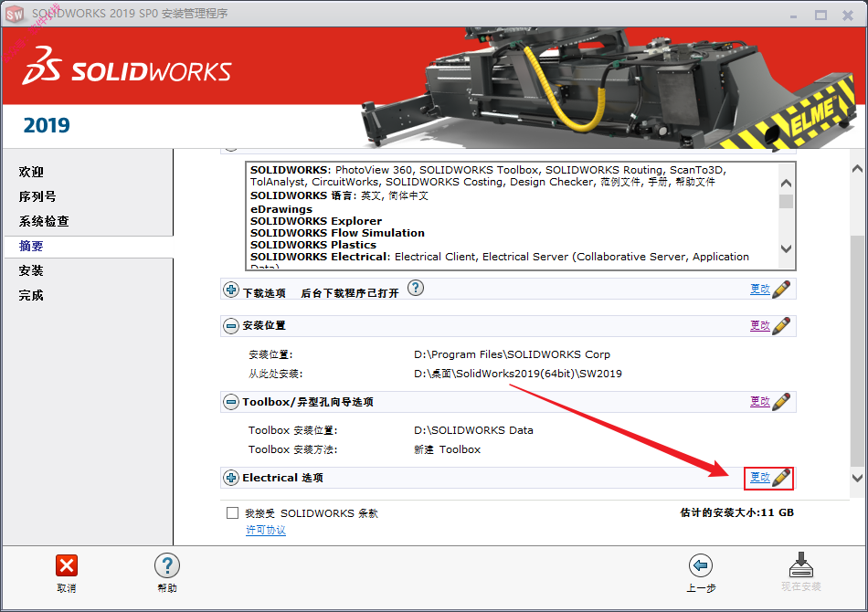868x612 pixels.
Task: Click the help icon beside 后台下载程序已打开
Action: coord(415,288)
